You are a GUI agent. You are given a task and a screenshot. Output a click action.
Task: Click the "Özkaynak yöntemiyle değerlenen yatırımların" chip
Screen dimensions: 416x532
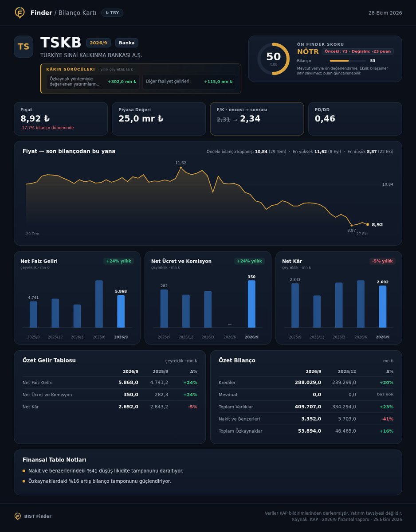pyautogui.click(x=93, y=82)
